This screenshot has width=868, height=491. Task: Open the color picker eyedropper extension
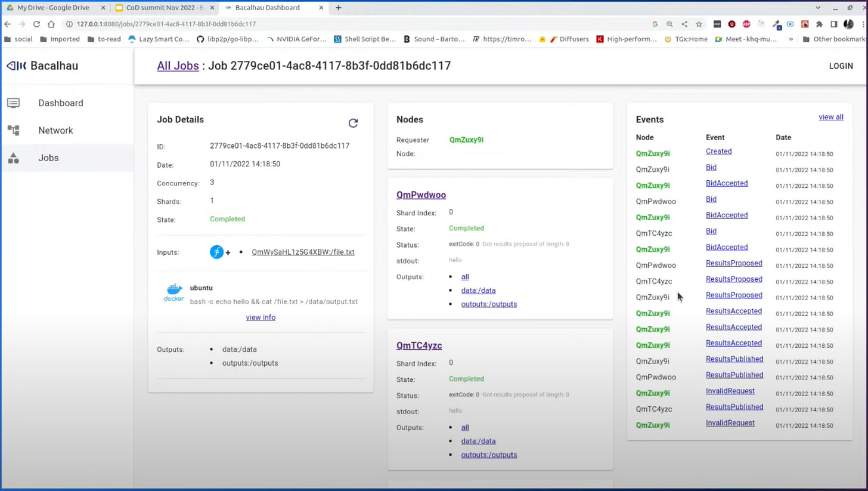click(x=777, y=24)
